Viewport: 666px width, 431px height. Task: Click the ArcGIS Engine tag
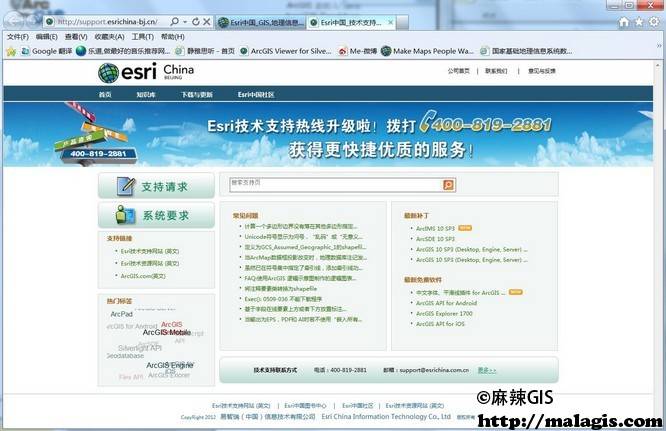[x=169, y=365]
